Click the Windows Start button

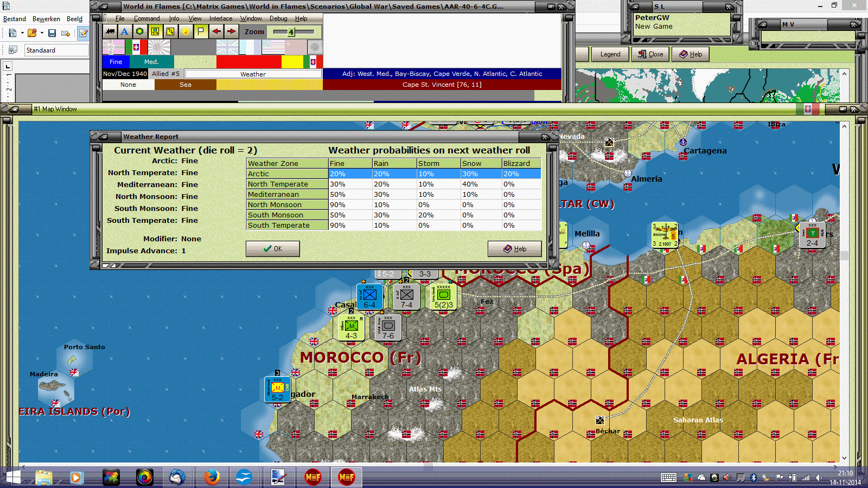click(x=13, y=477)
